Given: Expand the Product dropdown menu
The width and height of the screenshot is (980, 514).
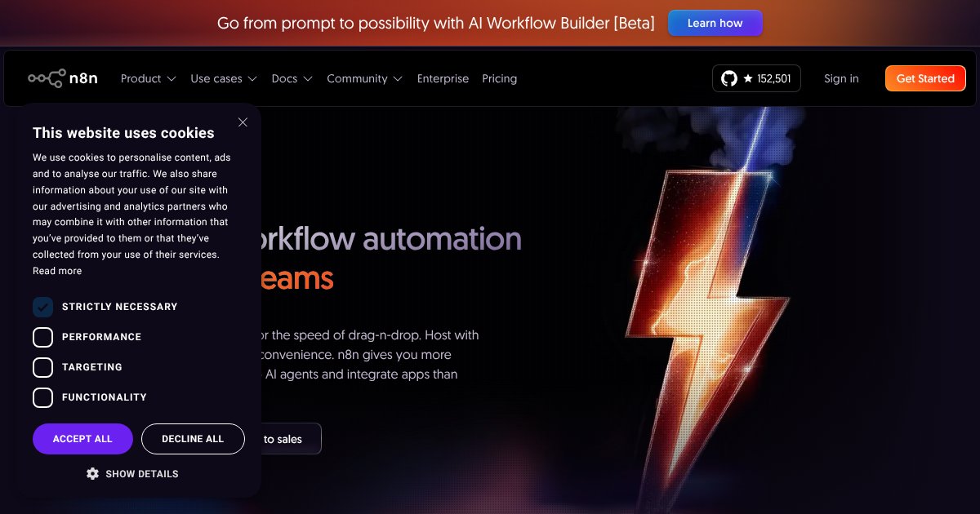Looking at the screenshot, I should tap(148, 78).
